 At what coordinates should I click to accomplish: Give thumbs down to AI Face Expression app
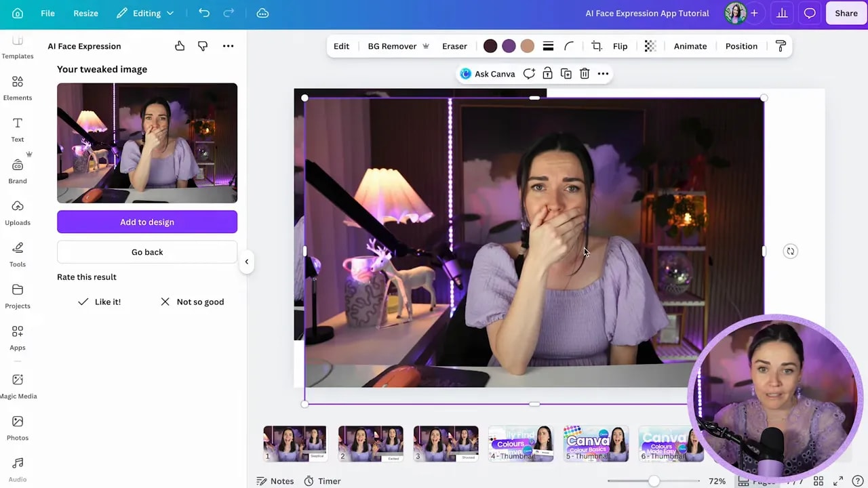click(203, 46)
